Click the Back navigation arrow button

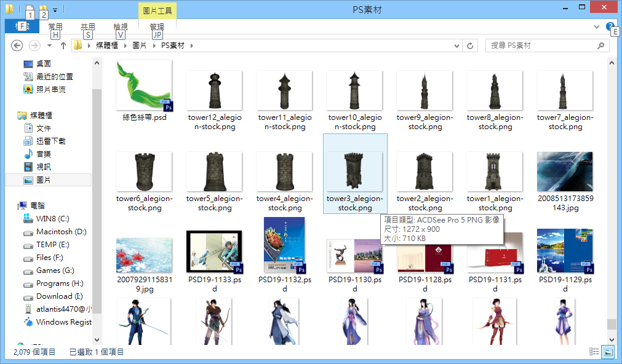(x=17, y=45)
